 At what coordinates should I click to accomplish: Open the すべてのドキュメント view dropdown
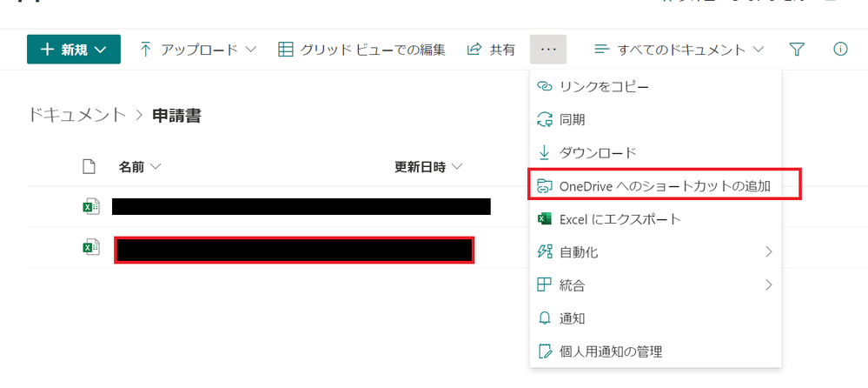679,50
